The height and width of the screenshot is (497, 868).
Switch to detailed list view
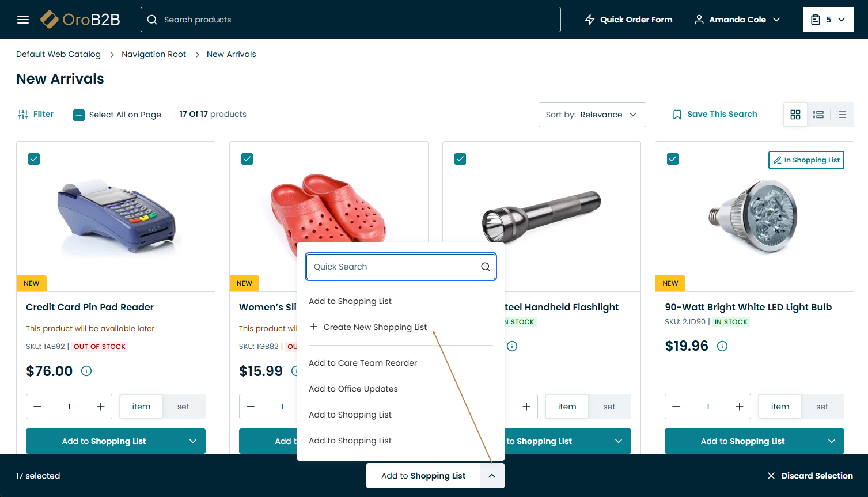tap(818, 115)
